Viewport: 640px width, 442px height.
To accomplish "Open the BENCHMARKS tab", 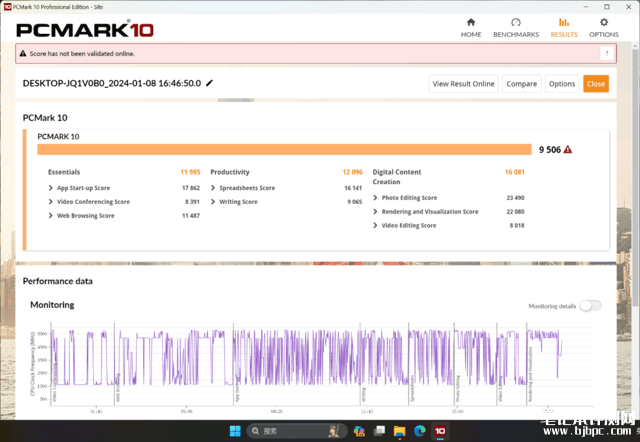I will [516, 28].
